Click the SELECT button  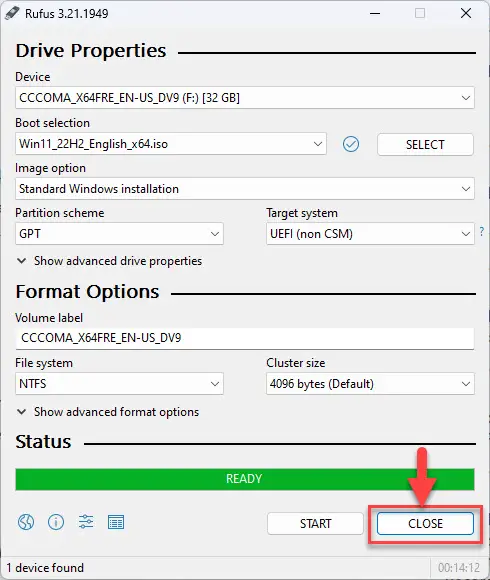pyautogui.click(x=425, y=144)
